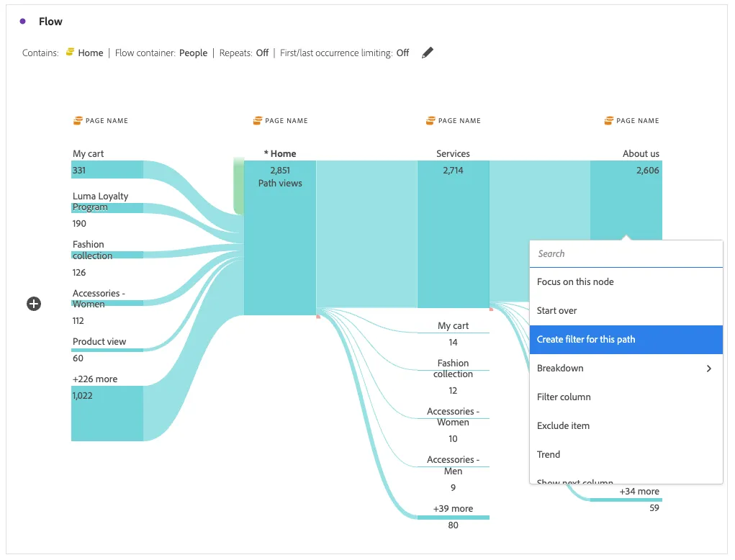Screen dimensions: 735x560
Task: Click the pencil edit configuration icon
Action: click(427, 53)
